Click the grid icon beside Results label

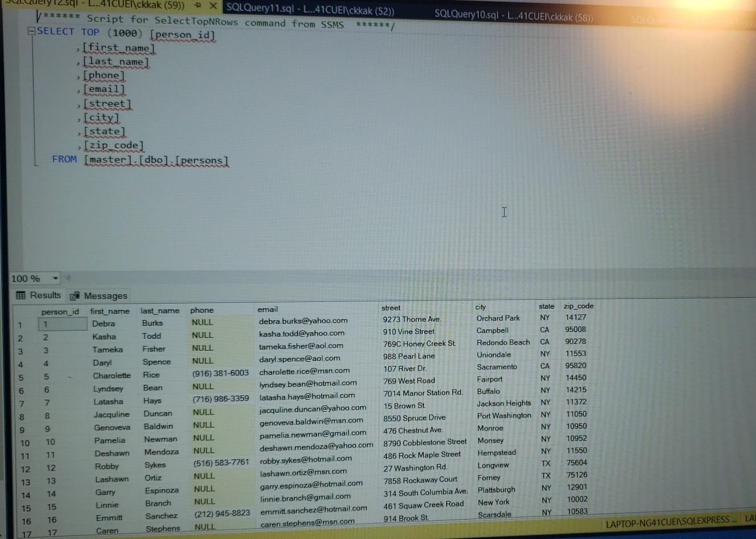coord(22,295)
